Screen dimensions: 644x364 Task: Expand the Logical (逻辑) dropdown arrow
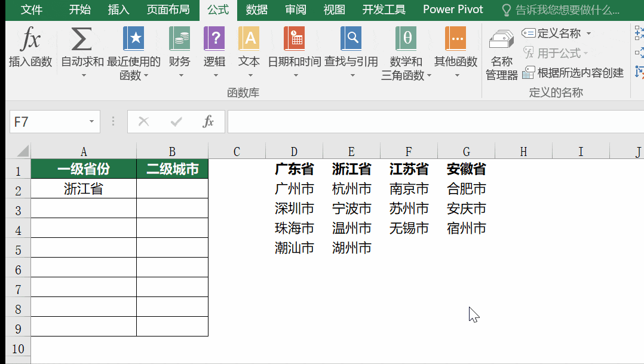216,75
